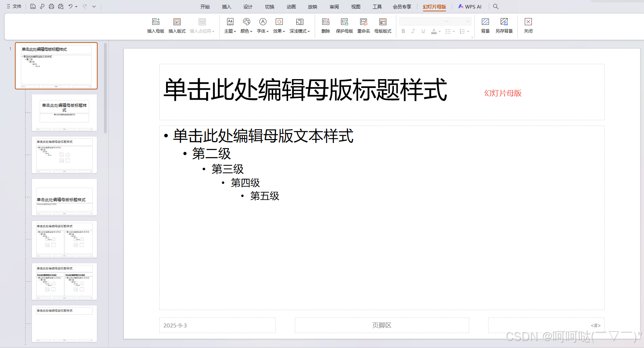Switch to the 插入 ribbon tab
644x348 pixels.
[x=226, y=6]
